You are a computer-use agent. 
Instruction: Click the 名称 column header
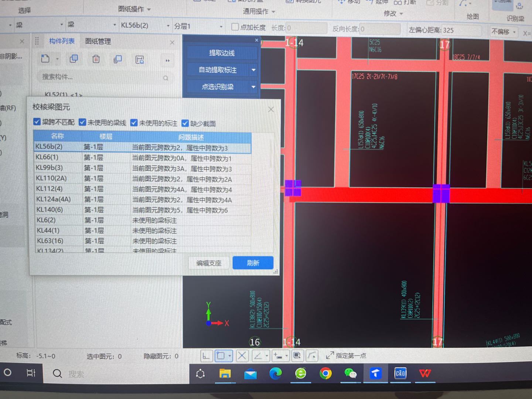(57, 136)
